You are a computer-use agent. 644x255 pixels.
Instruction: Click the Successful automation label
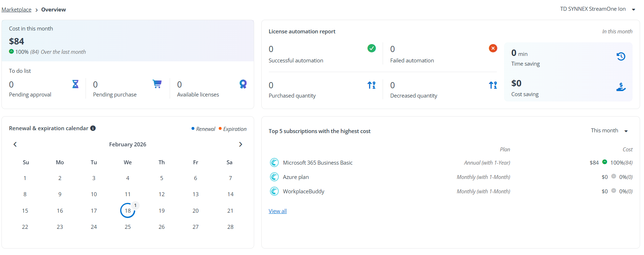coord(296,60)
